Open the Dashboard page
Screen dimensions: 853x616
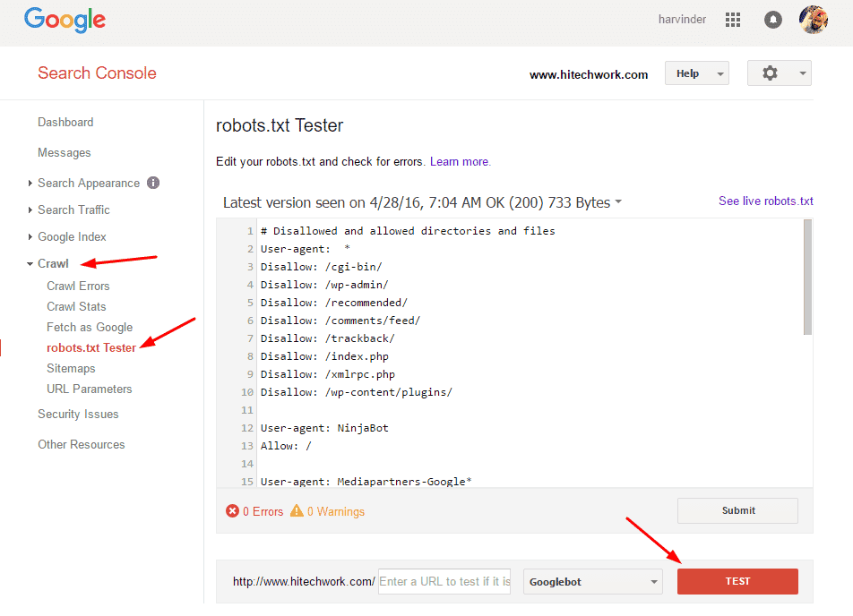(x=65, y=123)
